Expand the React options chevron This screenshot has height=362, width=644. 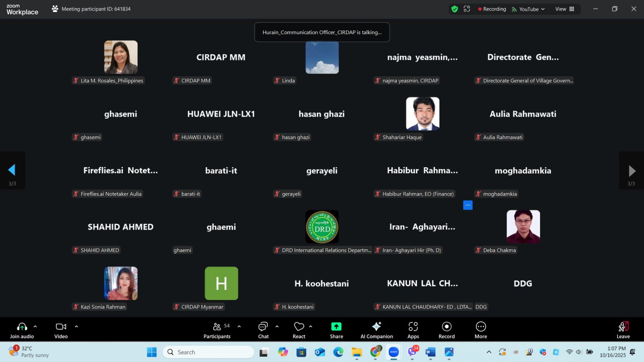(311, 327)
